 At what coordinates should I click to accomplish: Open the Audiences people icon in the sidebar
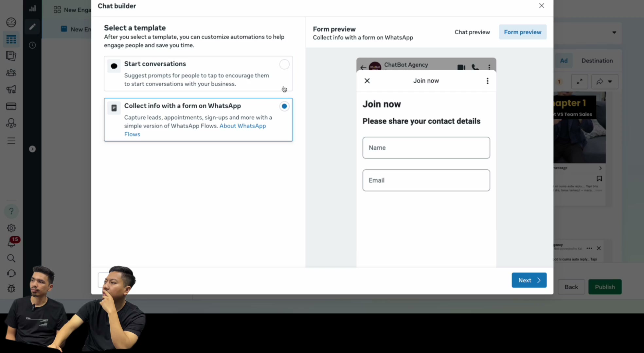point(11,73)
